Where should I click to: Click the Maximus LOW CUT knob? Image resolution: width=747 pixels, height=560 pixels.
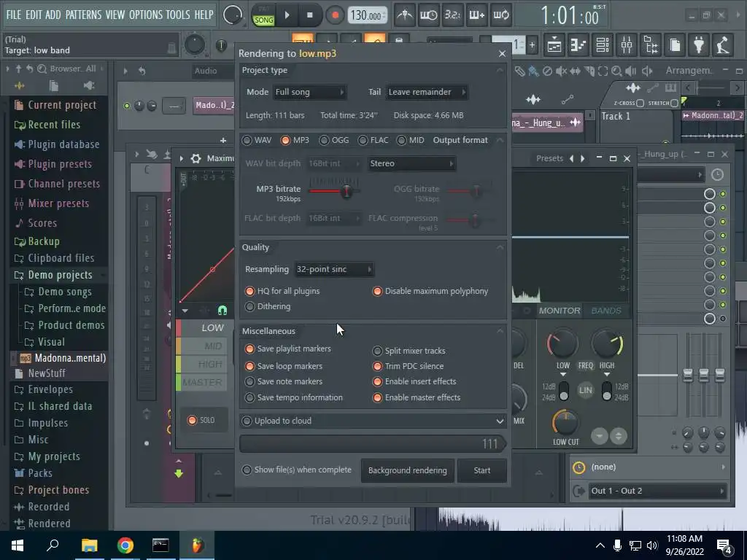565,422
